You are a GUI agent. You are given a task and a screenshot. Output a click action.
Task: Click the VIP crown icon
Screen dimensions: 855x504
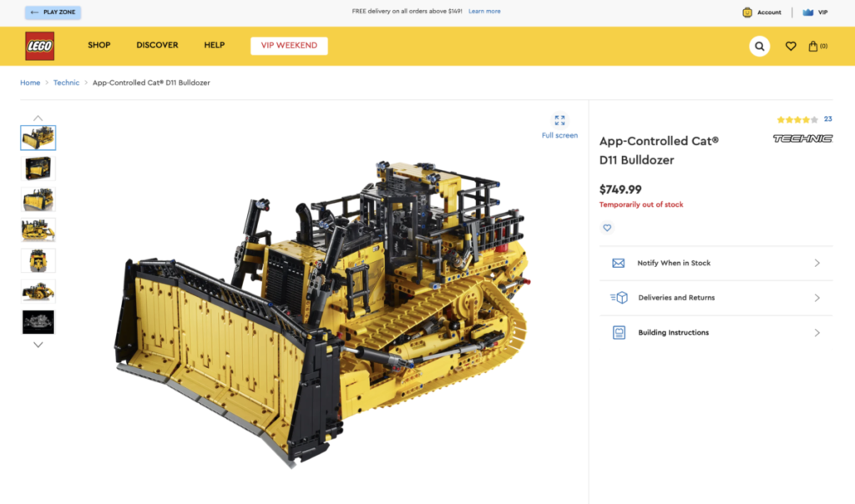click(x=807, y=12)
